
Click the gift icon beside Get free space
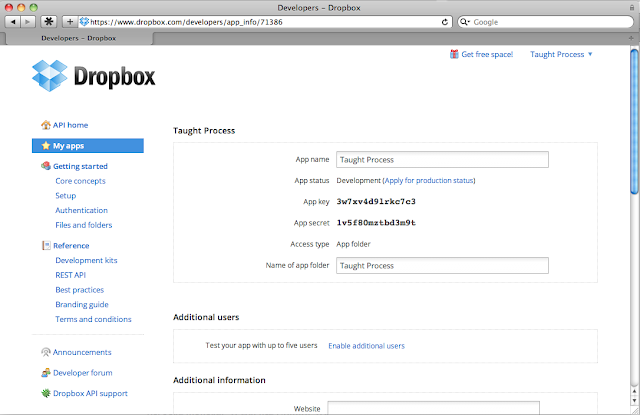(x=454, y=54)
